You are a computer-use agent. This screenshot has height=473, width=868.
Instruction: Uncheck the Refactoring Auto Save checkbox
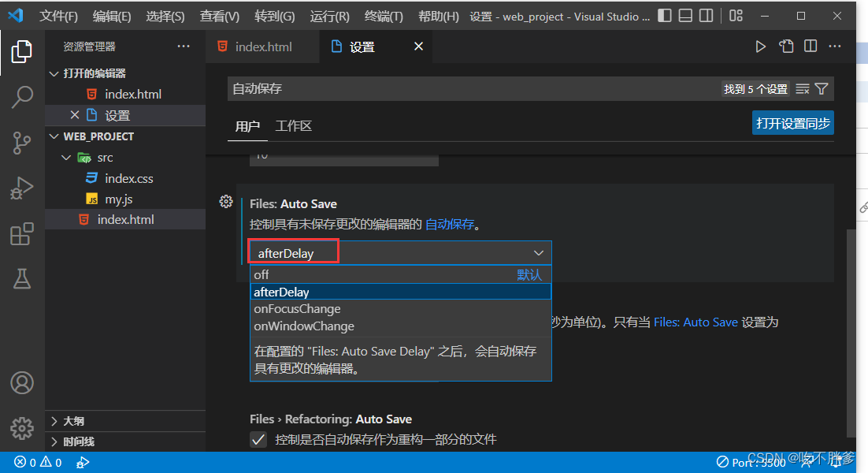[258, 439]
